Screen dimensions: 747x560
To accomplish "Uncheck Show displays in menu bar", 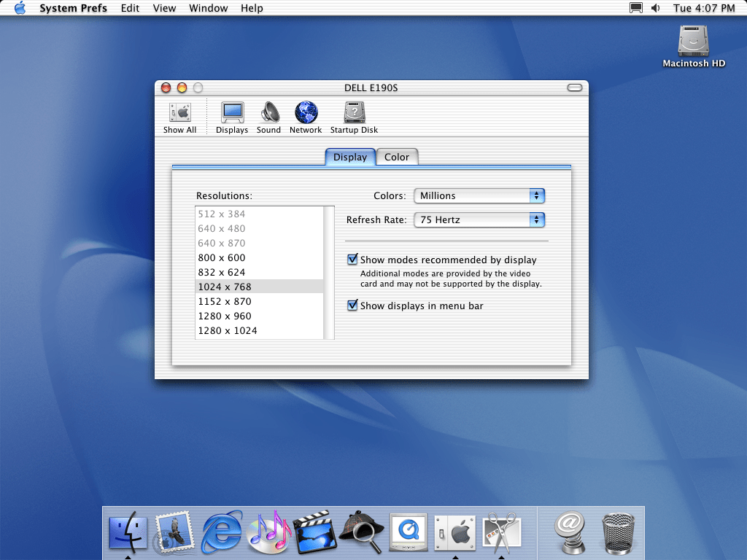I will click(x=353, y=306).
